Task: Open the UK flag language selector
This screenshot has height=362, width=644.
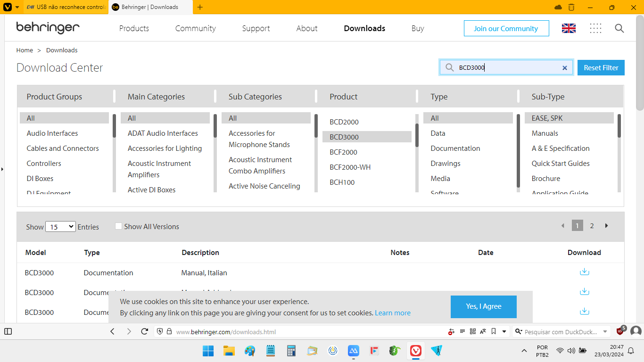Action: pos(569,28)
